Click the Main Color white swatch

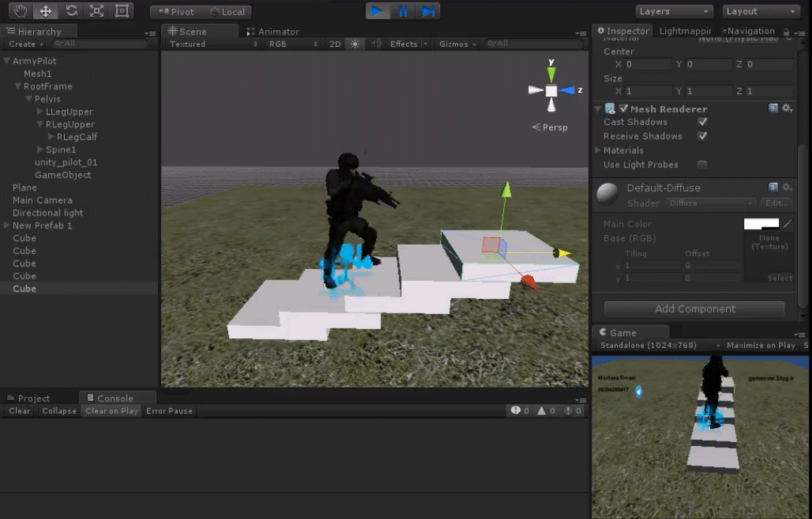click(x=762, y=224)
